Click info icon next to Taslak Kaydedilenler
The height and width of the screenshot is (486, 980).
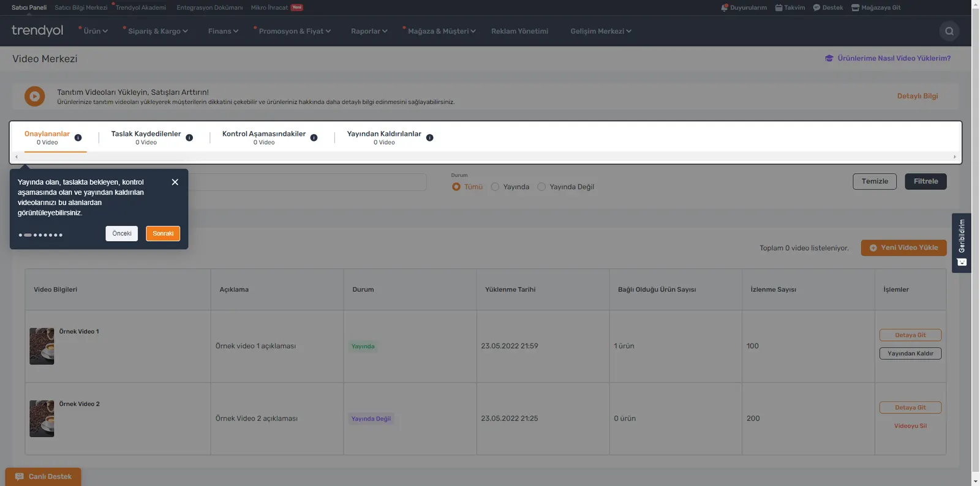click(x=189, y=138)
